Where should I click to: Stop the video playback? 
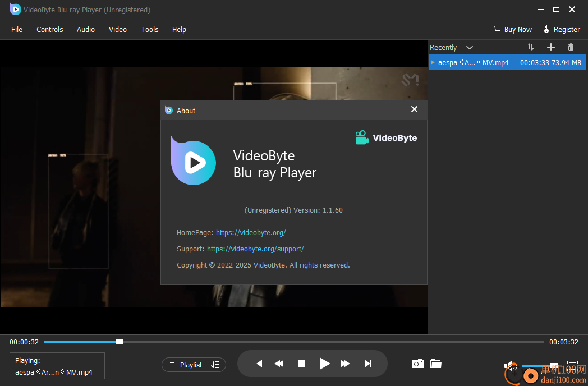(x=301, y=364)
